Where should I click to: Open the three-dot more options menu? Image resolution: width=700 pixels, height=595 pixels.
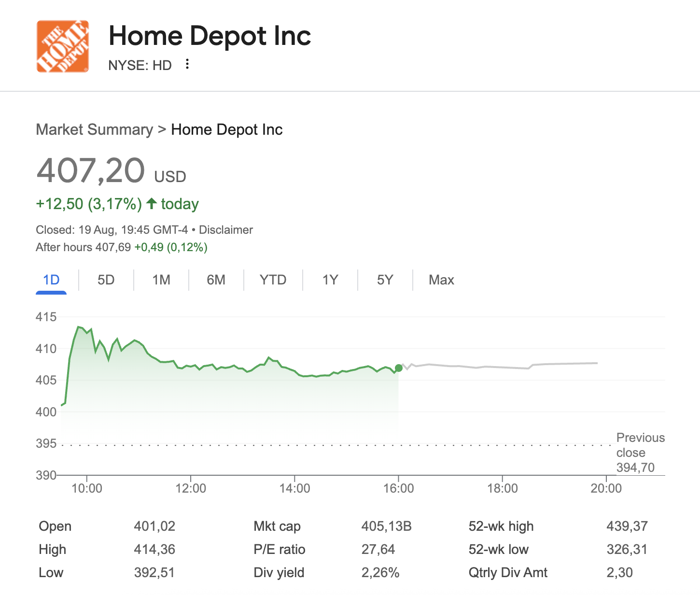pos(187,64)
